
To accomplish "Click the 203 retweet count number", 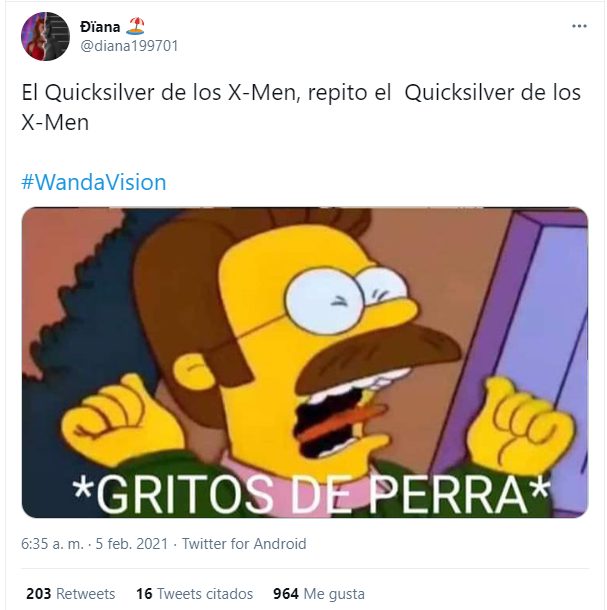I will [x=39, y=594].
